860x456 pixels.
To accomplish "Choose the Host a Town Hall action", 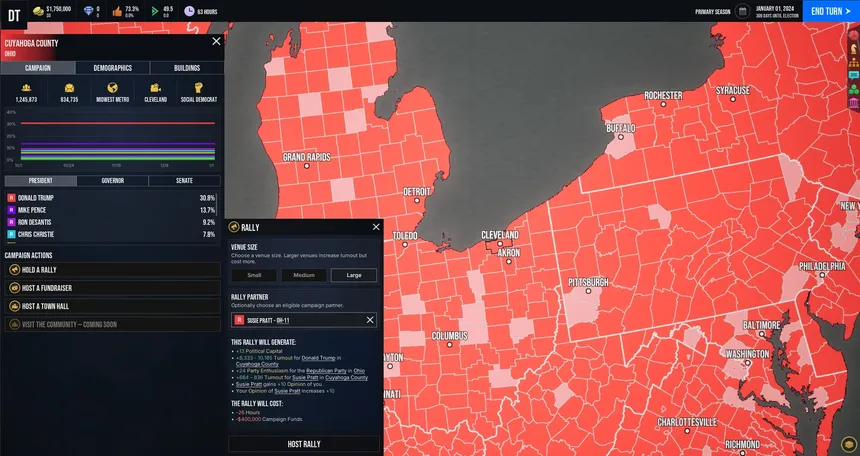I will (x=112, y=306).
